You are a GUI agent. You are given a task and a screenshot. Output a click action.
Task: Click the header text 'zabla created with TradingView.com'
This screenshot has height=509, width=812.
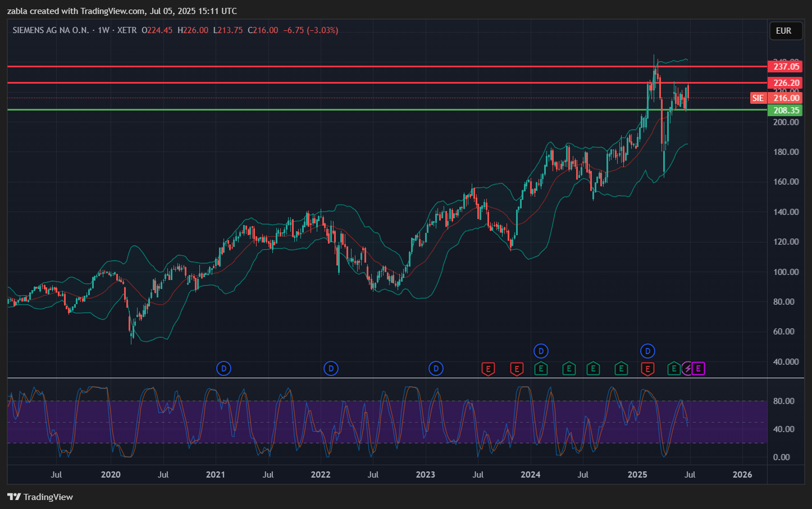point(76,11)
